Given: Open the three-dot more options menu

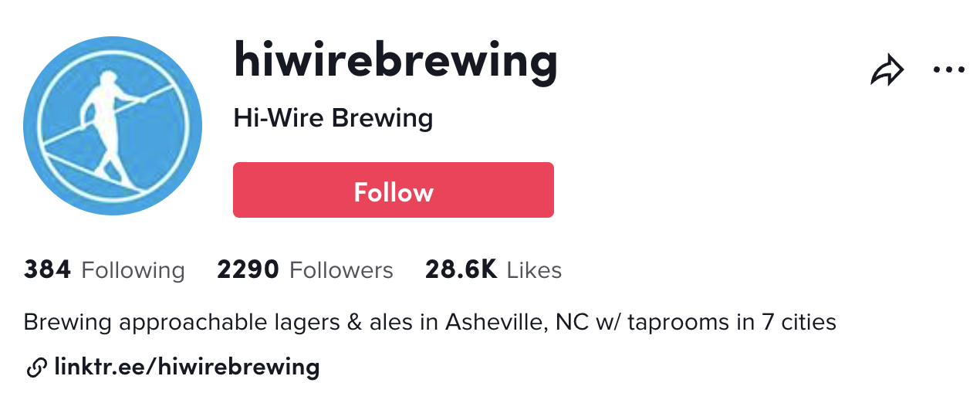Looking at the screenshot, I should tap(948, 69).
